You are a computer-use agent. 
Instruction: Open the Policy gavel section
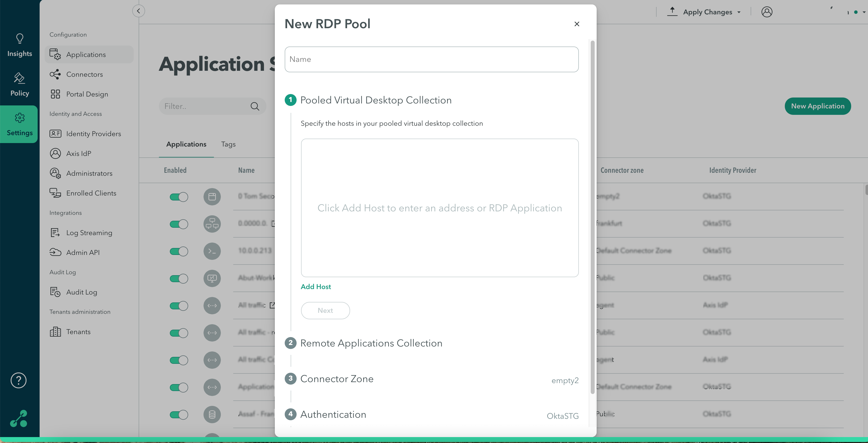tap(20, 84)
